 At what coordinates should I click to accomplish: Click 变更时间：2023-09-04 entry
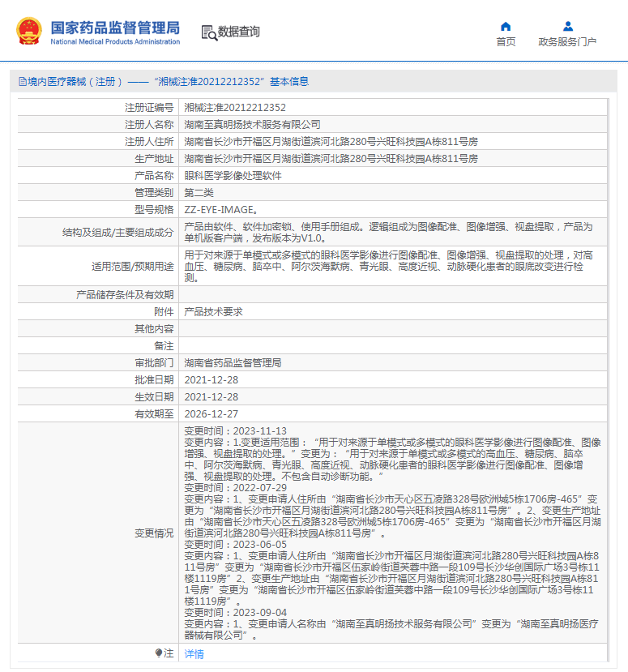(x=236, y=613)
